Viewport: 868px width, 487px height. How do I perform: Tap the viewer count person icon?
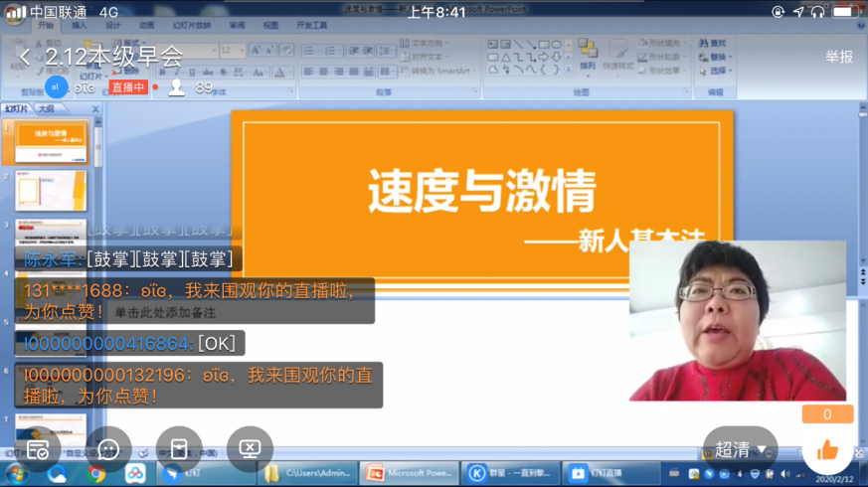coord(177,87)
